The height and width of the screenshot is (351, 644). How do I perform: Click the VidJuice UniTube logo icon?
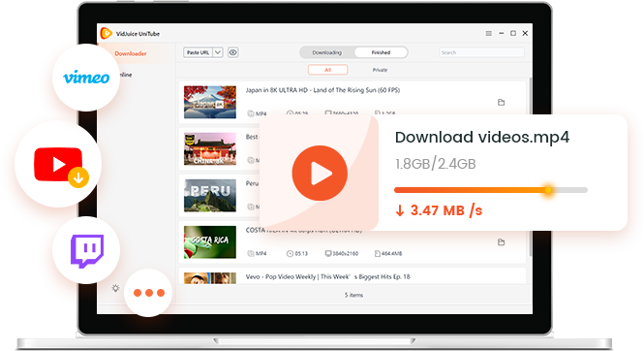pyautogui.click(x=106, y=33)
